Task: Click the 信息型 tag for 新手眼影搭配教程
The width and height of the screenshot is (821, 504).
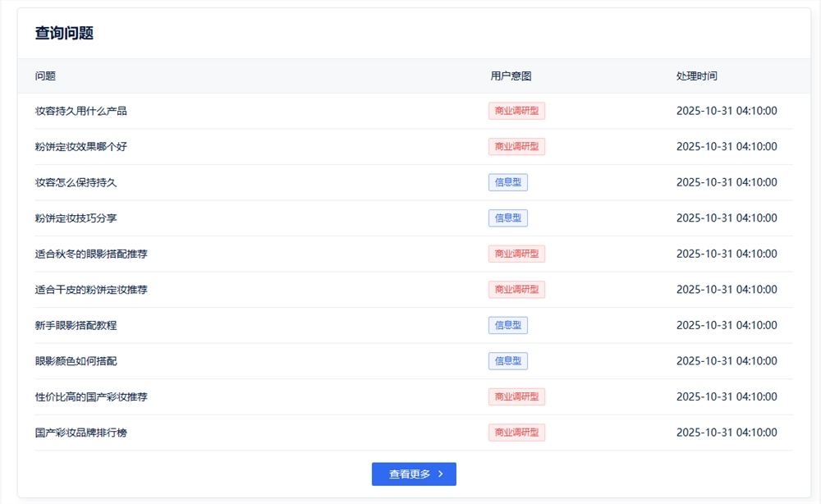Action: click(508, 325)
